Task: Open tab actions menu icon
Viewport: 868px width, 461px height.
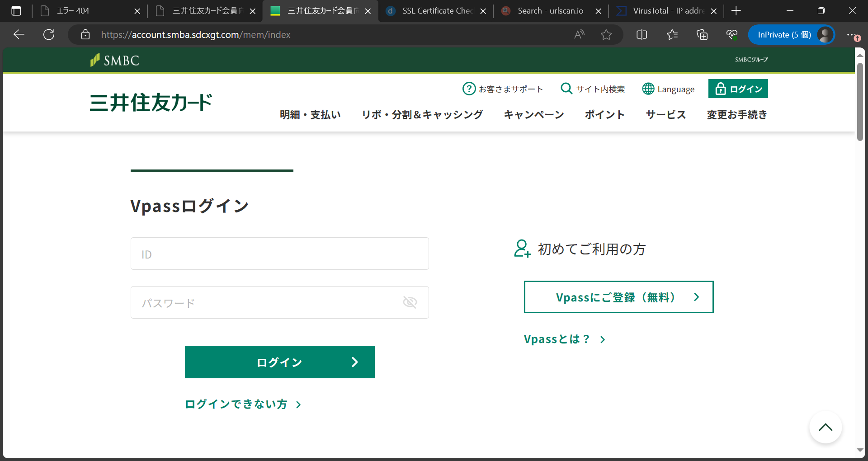Action: (x=16, y=11)
